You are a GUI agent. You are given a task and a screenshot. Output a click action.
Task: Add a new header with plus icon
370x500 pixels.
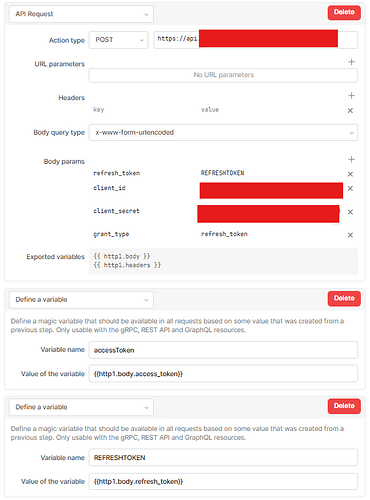tap(351, 96)
